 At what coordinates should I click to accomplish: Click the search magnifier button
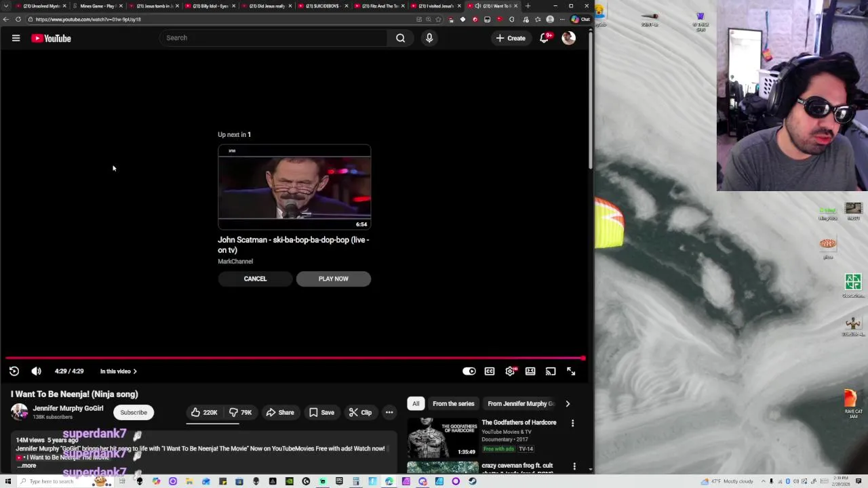click(401, 38)
